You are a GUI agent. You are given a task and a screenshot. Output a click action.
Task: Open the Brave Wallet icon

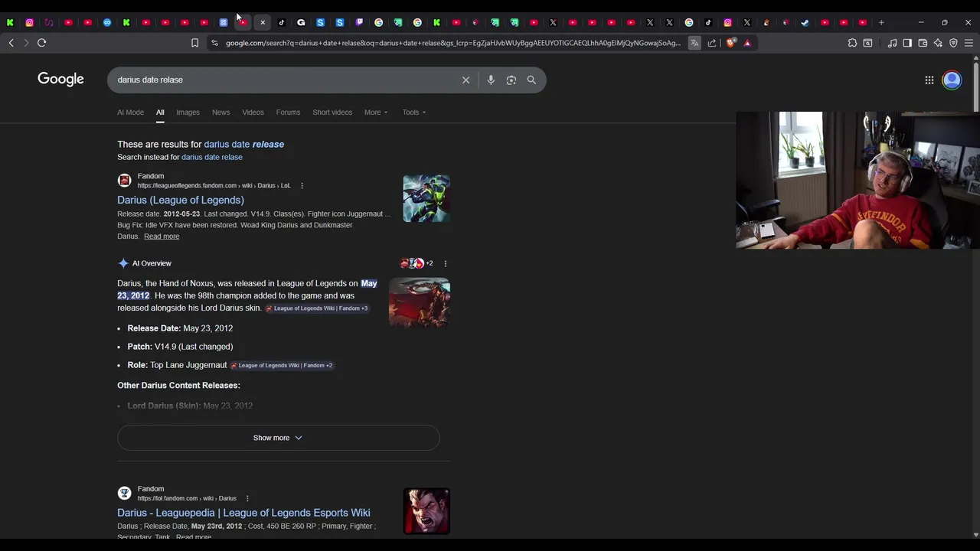(923, 43)
